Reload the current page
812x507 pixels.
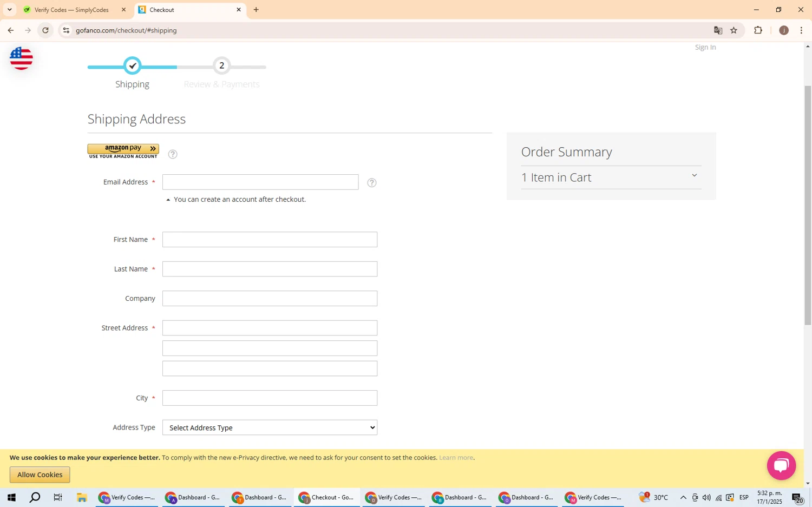(x=45, y=30)
